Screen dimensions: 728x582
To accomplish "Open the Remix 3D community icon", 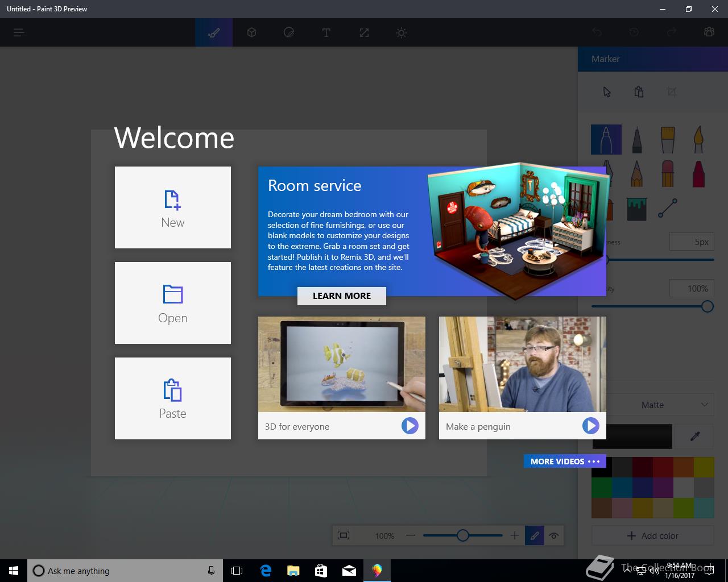I will [x=709, y=32].
